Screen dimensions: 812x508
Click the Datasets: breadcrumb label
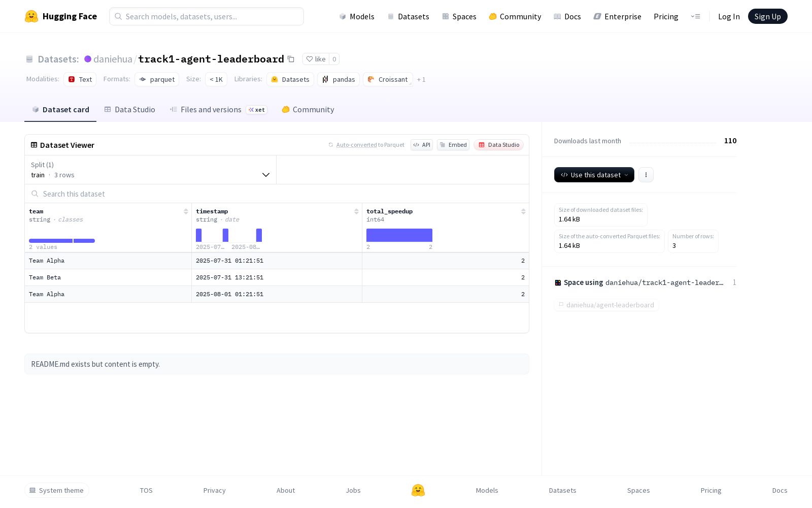[58, 59]
